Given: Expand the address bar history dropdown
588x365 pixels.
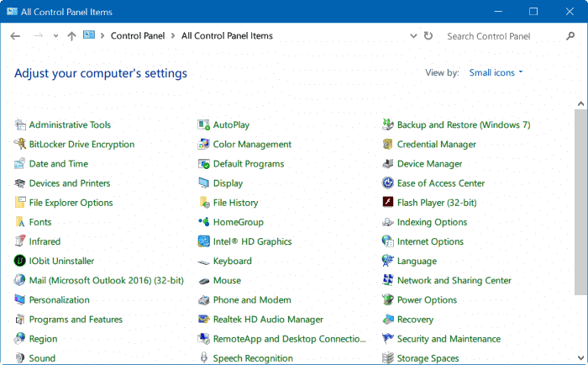Looking at the screenshot, I should coord(413,36).
